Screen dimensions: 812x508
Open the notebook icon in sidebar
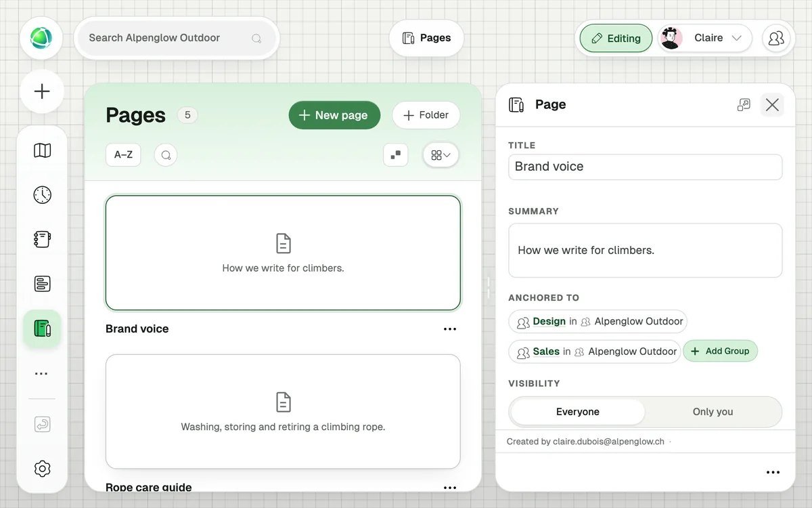(42, 239)
